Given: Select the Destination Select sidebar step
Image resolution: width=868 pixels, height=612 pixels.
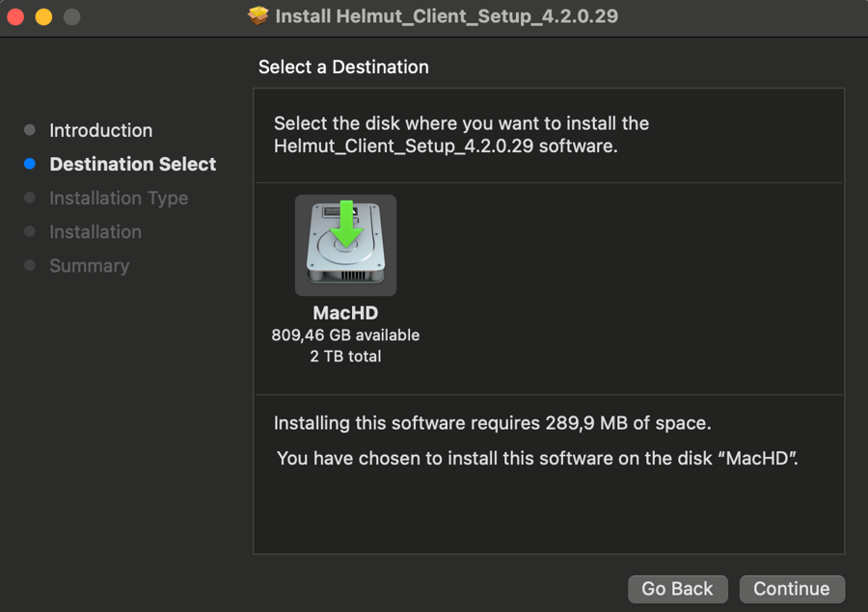Looking at the screenshot, I should click(133, 164).
